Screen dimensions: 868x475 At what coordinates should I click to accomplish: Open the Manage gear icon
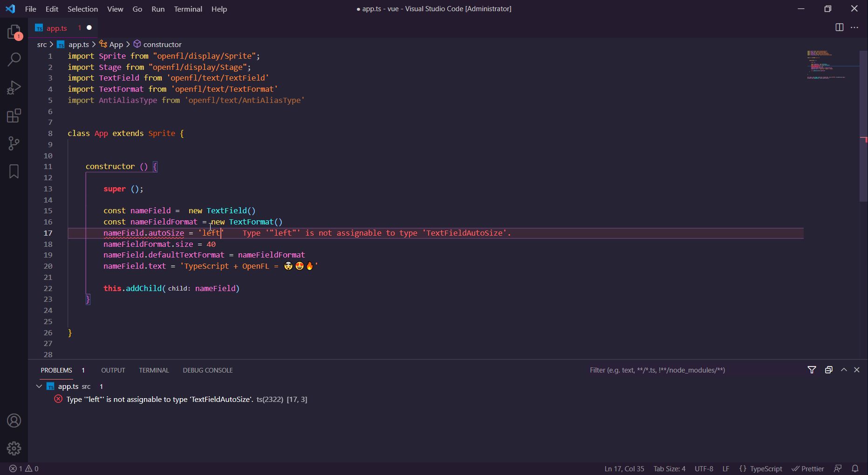14,448
